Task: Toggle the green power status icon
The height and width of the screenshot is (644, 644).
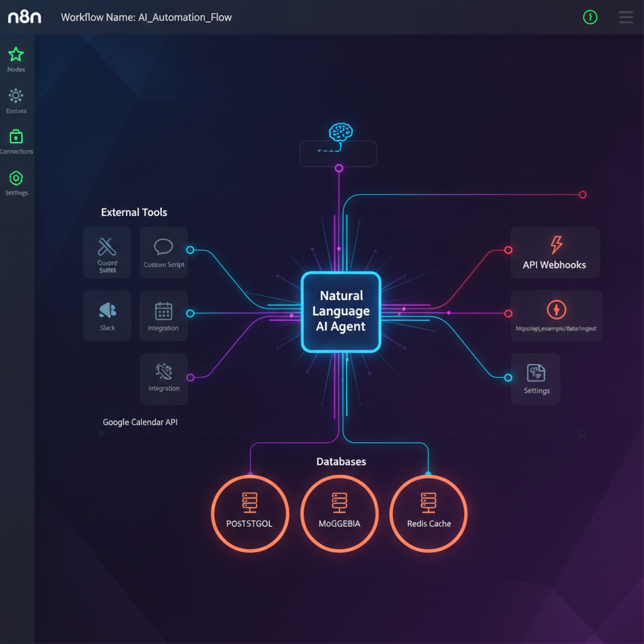Action: [x=590, y=17]
